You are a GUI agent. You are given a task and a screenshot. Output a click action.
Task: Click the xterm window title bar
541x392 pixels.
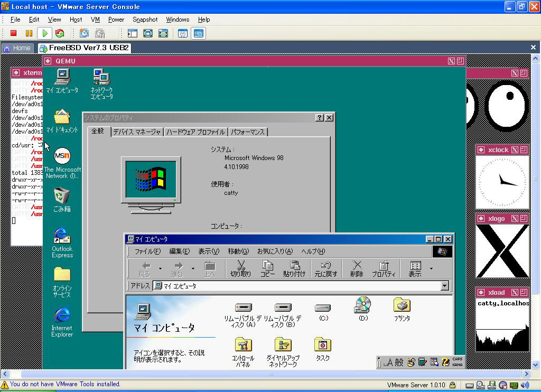(x=27, y=72)
